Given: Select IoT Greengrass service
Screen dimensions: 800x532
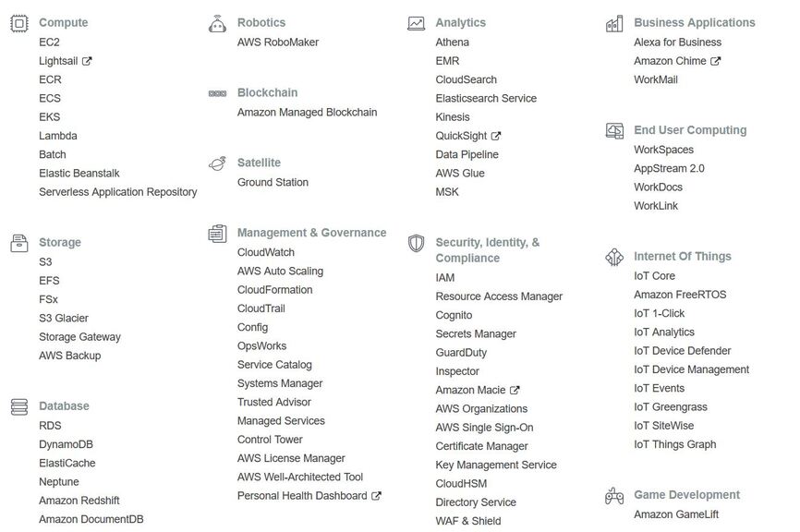Looking at the screenshot, I should pos(671,407).
